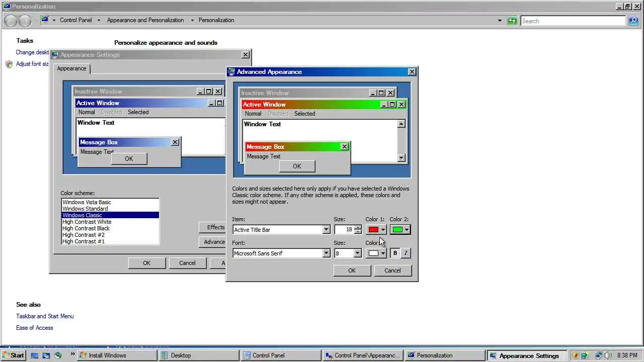Click the Search box in Personalization window

[573, 21]
